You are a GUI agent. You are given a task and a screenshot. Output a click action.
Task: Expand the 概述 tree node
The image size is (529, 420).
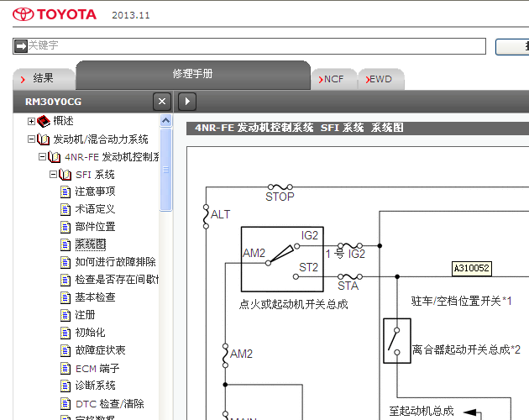click(31, 121)
